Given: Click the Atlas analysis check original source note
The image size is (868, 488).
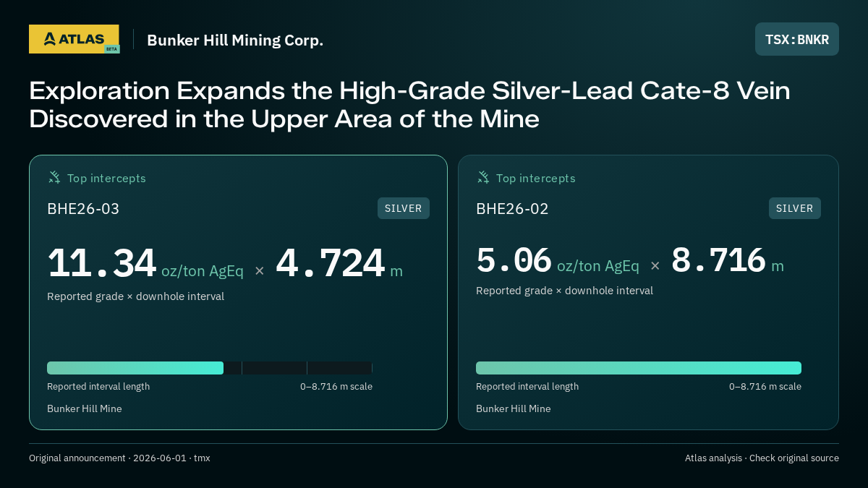Looking at the screenshot, I should (762, 458).
